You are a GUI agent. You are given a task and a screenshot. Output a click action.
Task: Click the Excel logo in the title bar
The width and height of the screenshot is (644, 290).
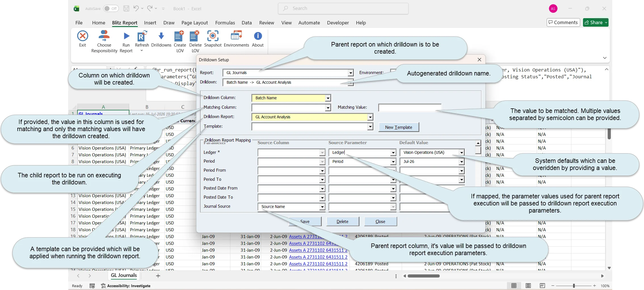(x=76, y=9)
